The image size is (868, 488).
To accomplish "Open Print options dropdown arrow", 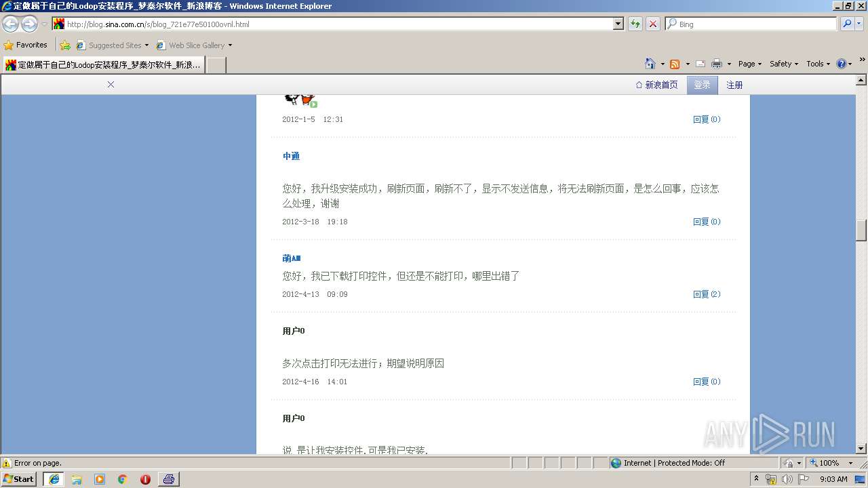I will point(729,64).
